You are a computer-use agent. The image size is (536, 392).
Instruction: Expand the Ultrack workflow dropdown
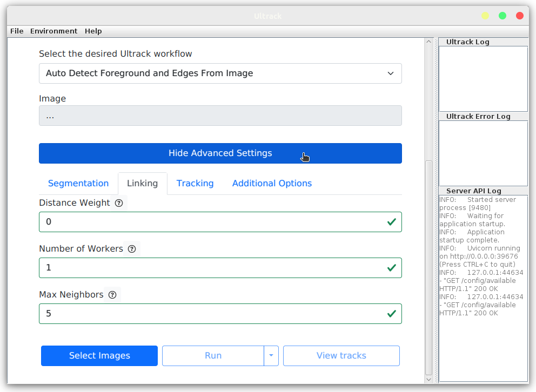(220, 73)
